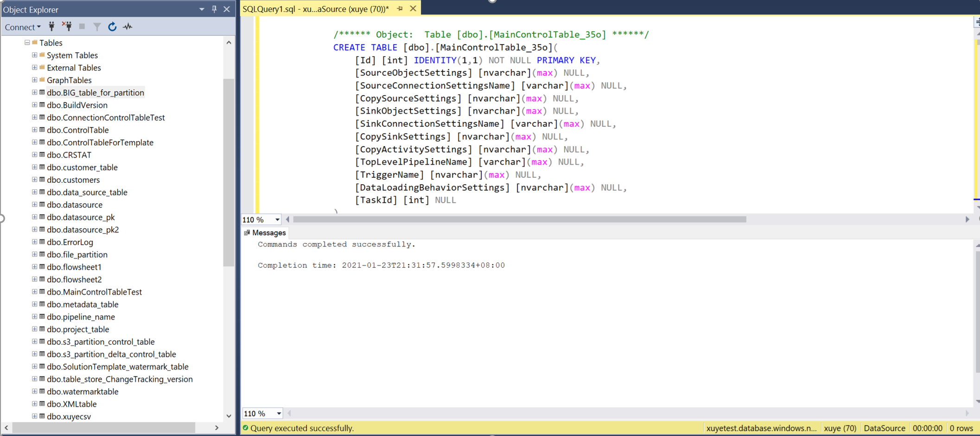
Task: Refresh the Object Explorer tree
Action: [x=112, y=26]
